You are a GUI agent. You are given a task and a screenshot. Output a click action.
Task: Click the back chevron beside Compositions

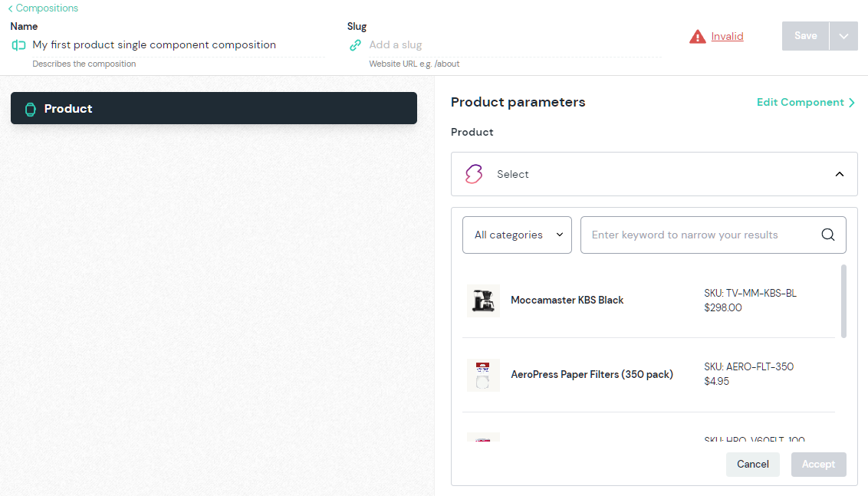pos(10,8)
